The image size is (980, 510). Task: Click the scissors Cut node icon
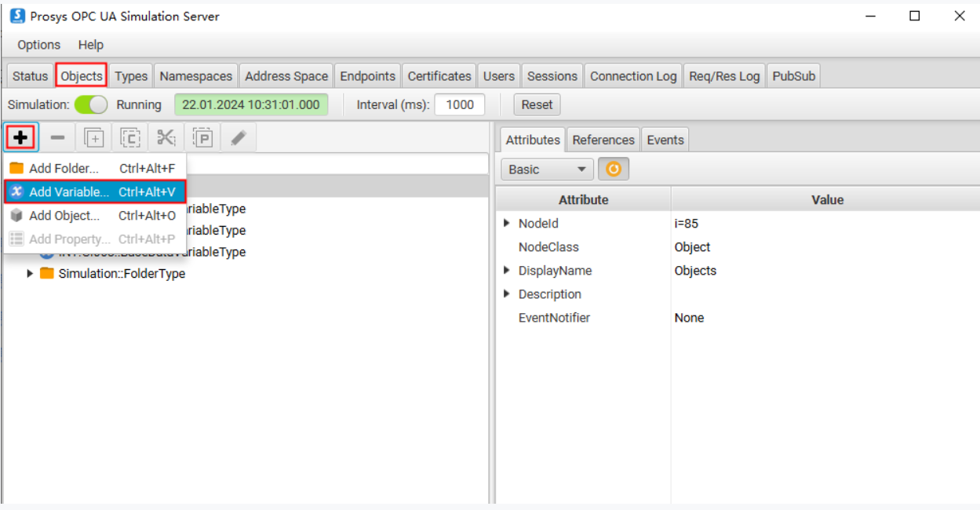pyautogui.click(x=166, y=138)
